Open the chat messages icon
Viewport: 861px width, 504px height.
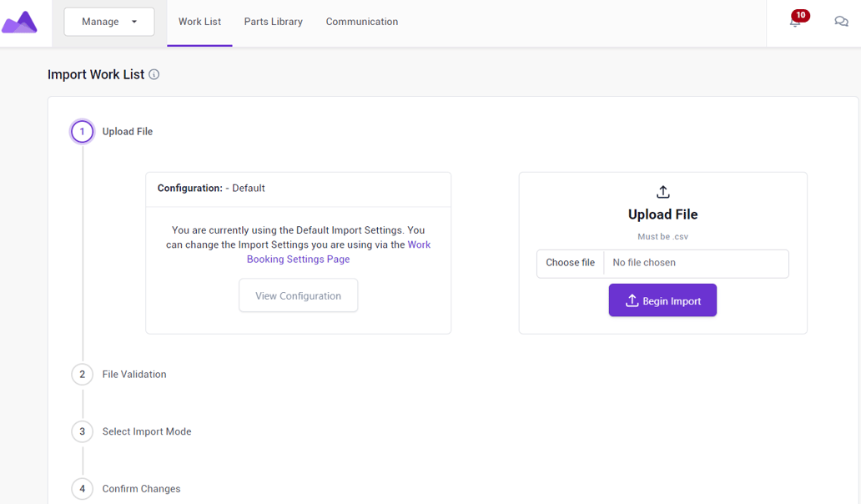[x=841, y=22]
